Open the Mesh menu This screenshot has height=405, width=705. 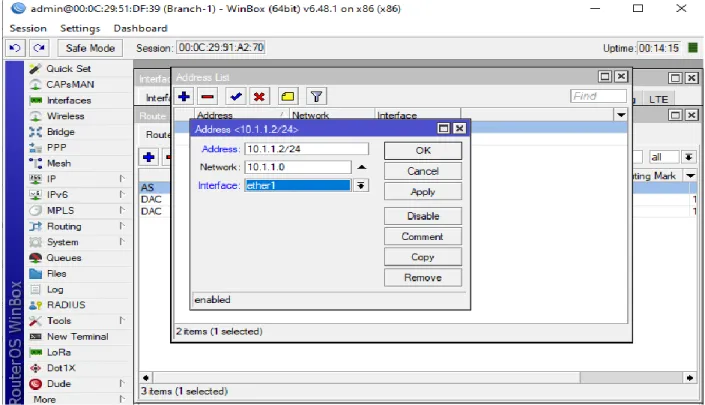[x=59, y=163]
